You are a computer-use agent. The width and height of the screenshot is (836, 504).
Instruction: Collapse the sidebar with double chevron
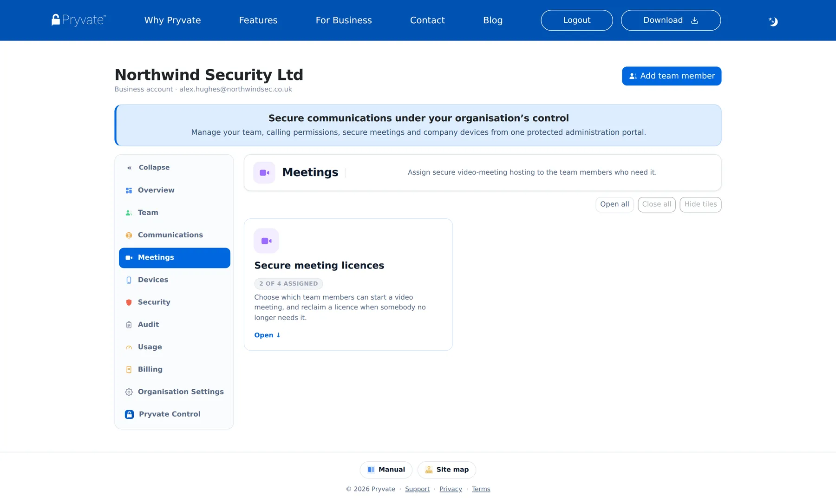click(129, 168)
